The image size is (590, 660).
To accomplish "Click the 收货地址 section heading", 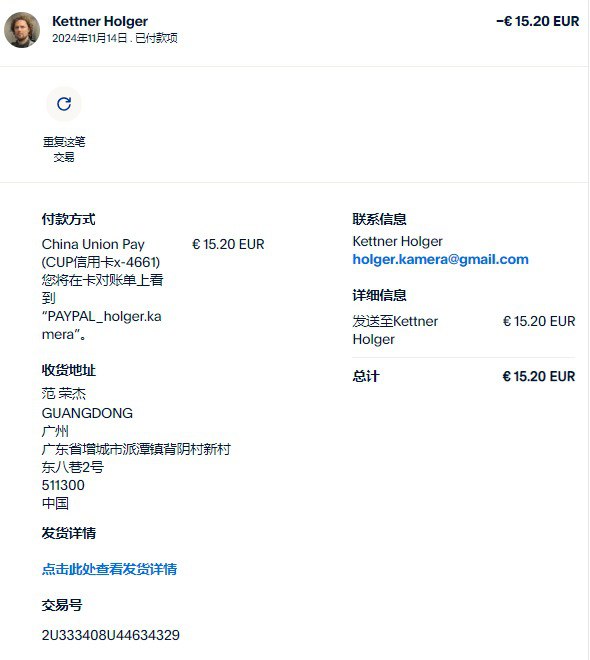I will pyautogui.click(x=69, y=370).
